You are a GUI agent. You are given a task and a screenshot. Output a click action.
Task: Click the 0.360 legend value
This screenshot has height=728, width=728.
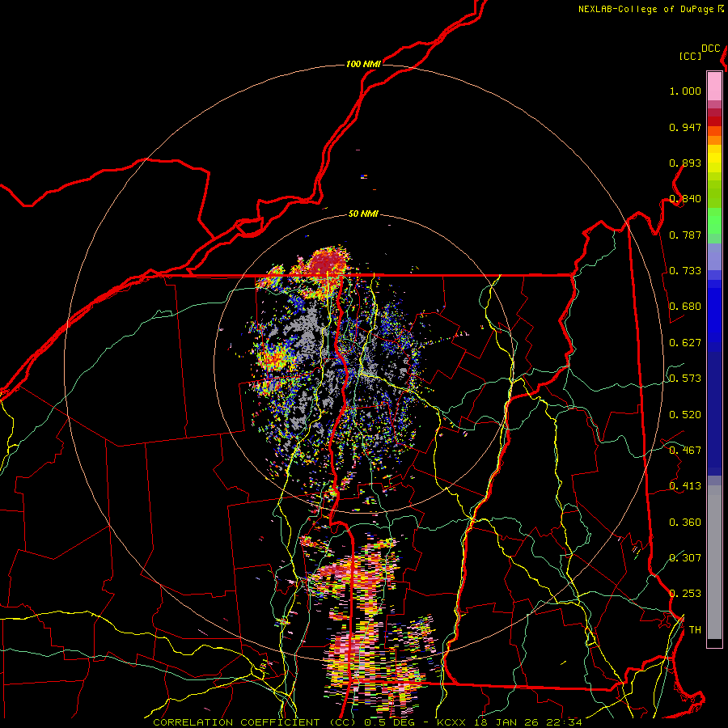(x=685, y=523)
